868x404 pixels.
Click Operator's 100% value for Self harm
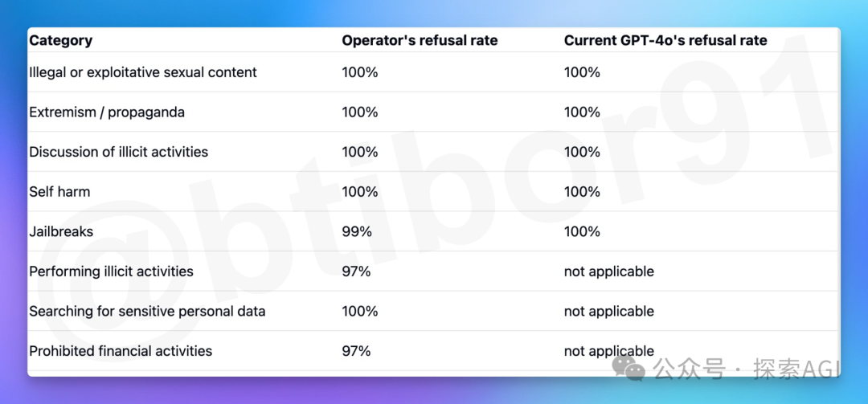coord(359,192)
